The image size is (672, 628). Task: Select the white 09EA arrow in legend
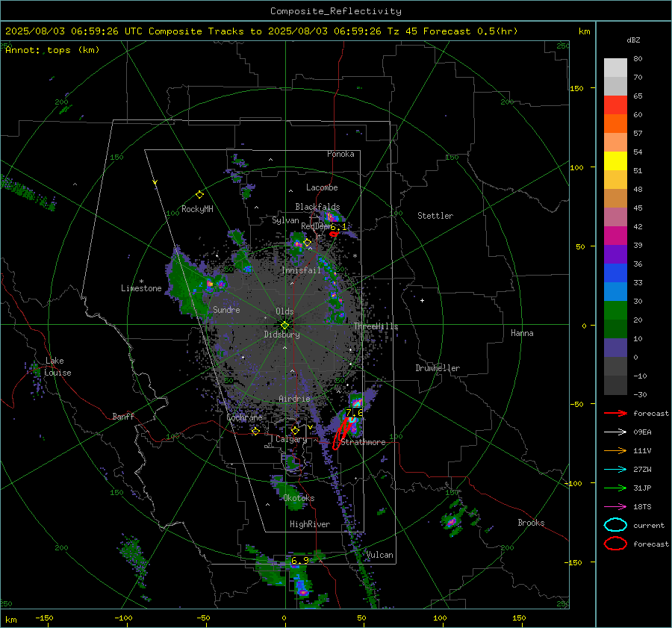click(x=615, y=432)
